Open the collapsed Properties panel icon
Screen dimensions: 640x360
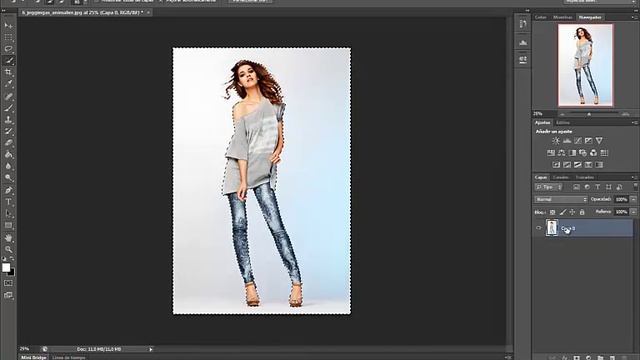pos(523,60)
